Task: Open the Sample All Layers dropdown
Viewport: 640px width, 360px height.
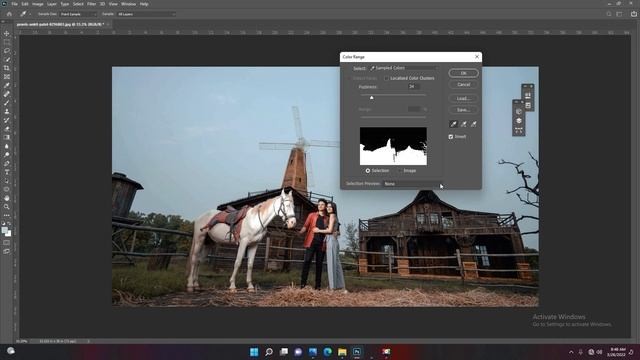Action: [146, 14]
